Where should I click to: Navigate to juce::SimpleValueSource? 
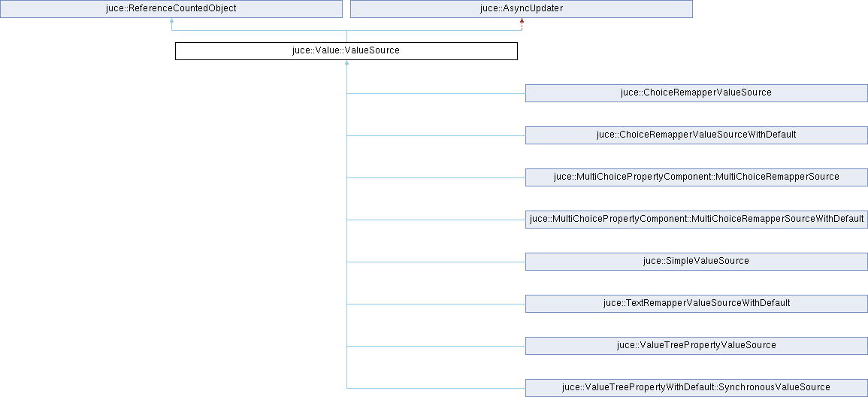[696, 261]
